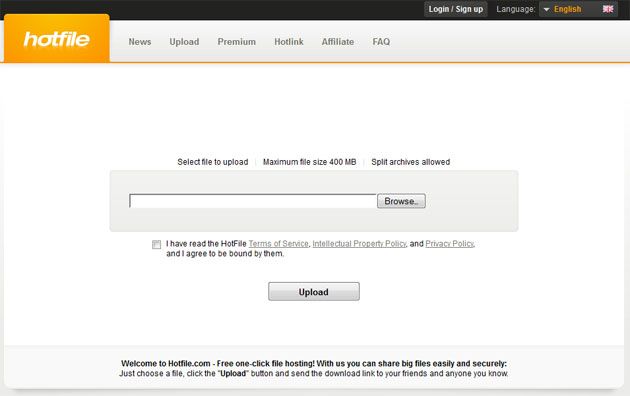The width and height of the screenshot is (630, 396).
Task: Open the Affiliate page
Action: [338, 42]
